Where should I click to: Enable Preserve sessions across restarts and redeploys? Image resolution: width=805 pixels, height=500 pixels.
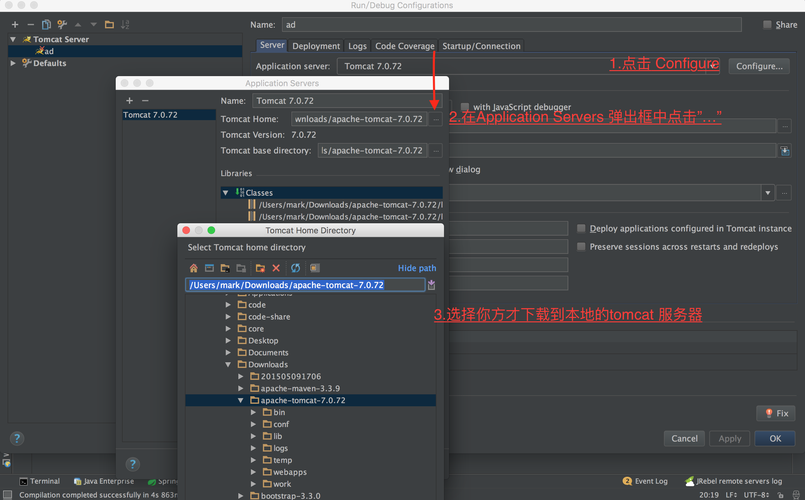point(581,247)
